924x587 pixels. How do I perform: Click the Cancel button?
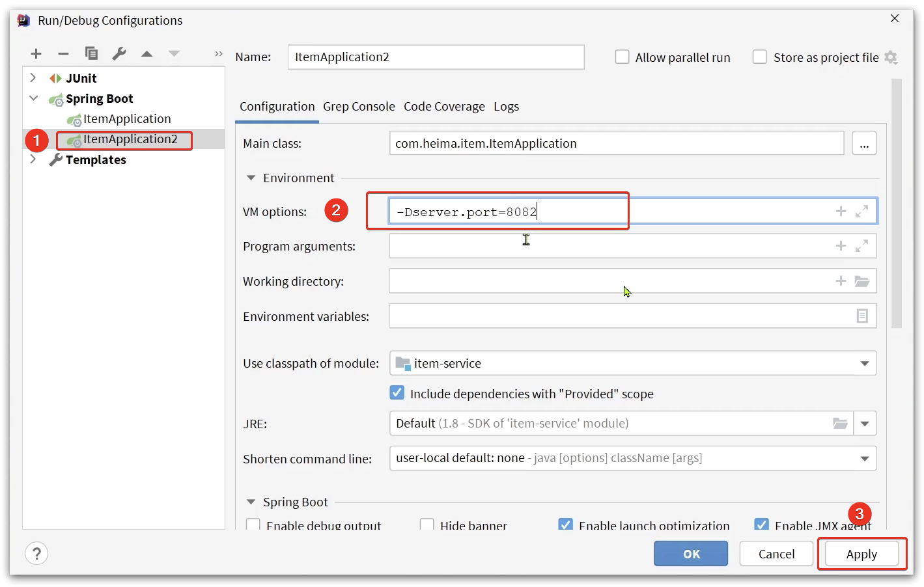point(776,554)
